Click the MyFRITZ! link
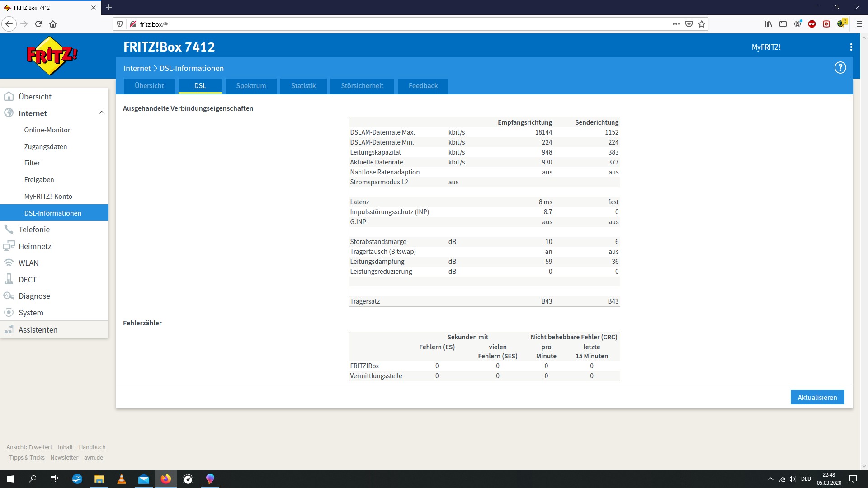Image resolution: width=868 pixels, height=488 pixels. click(x=767, y=47)
